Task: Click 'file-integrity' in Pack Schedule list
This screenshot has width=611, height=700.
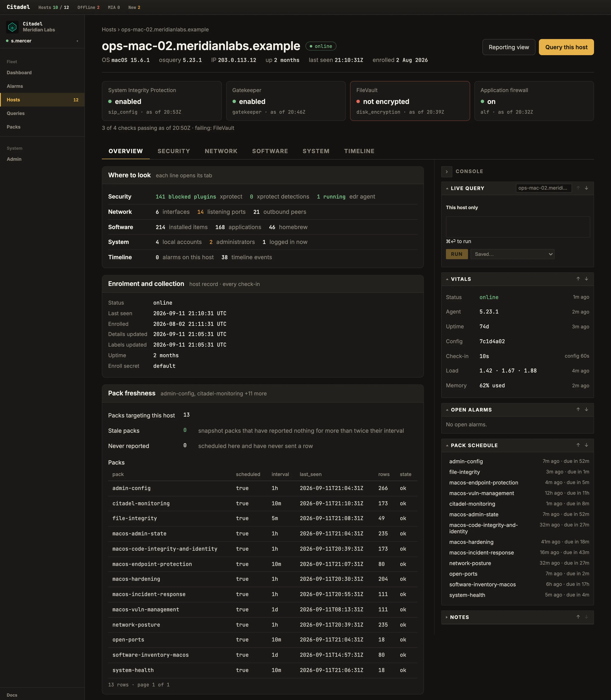Action: (464, 472)
